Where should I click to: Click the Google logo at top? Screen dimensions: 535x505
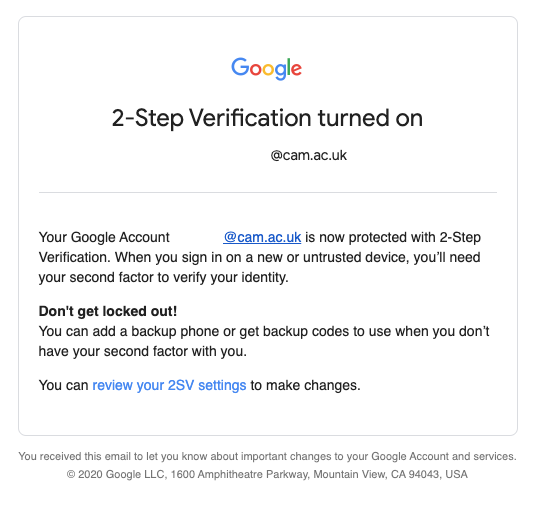click(266, 69)
